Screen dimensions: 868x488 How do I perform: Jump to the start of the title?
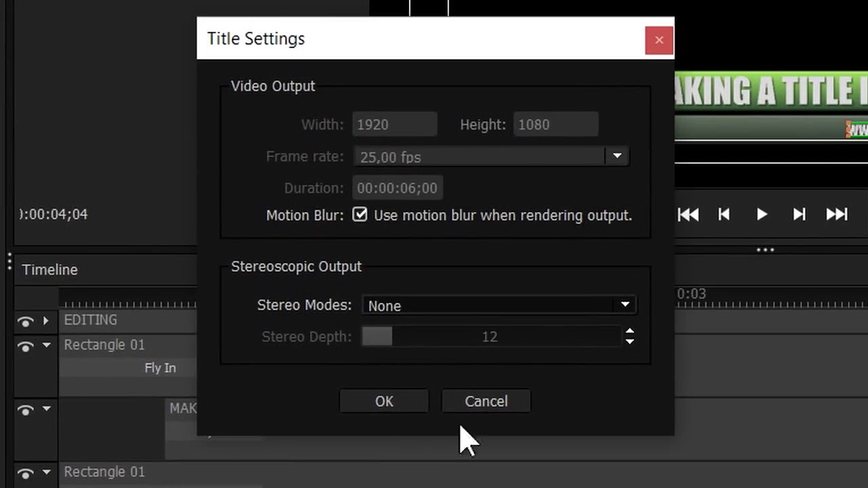click(688, 215)
